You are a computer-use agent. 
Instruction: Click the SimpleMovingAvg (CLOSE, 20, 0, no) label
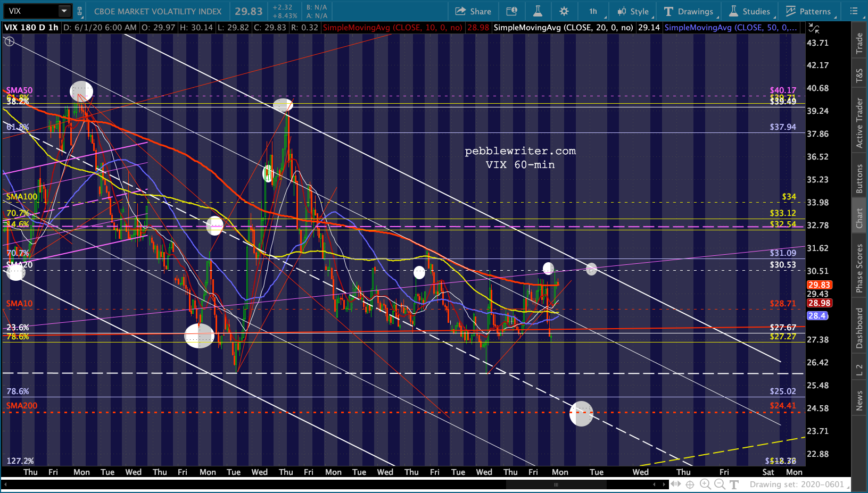[x=563, y=28]
